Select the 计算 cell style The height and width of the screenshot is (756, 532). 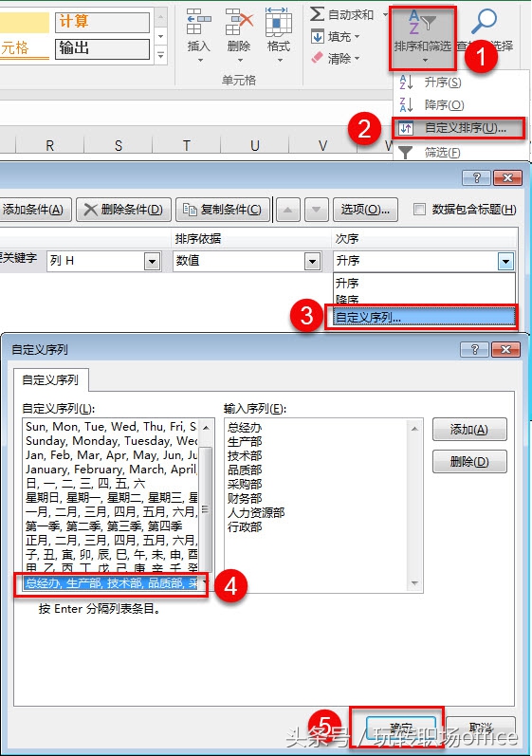[102, 22]
